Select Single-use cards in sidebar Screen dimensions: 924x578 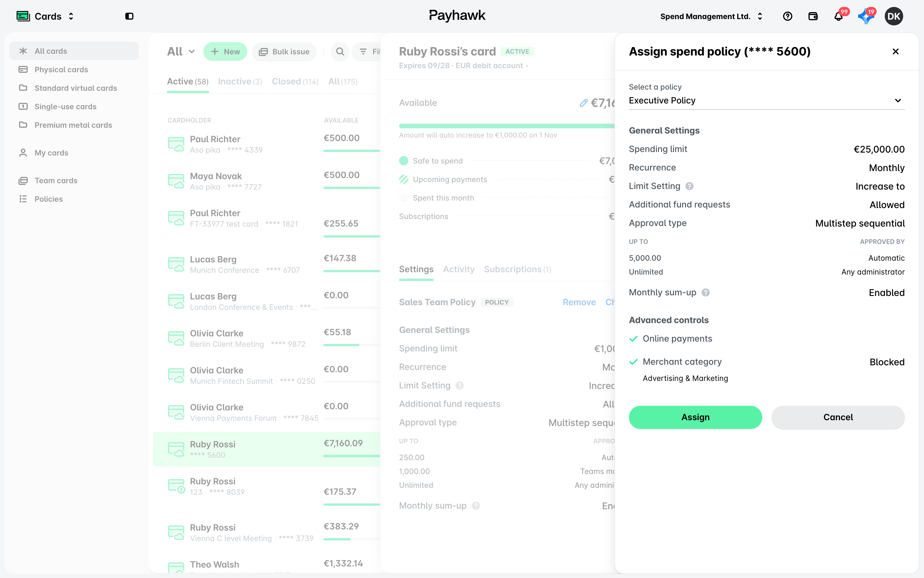(74, 106)
